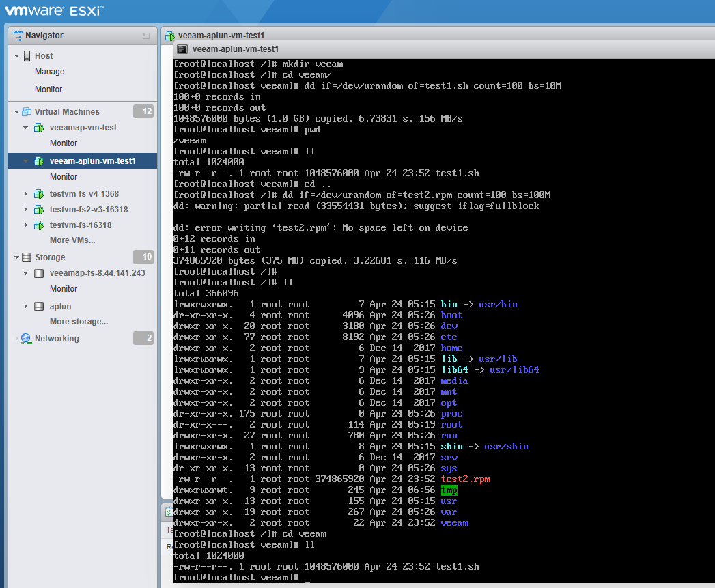Click the testvm-fs-16318 VM icon

coord(39,225)
